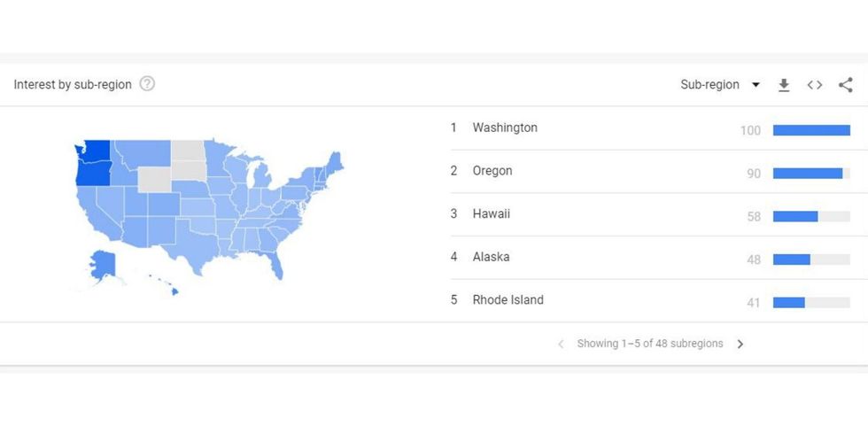Click the share icon

(846, 85)
